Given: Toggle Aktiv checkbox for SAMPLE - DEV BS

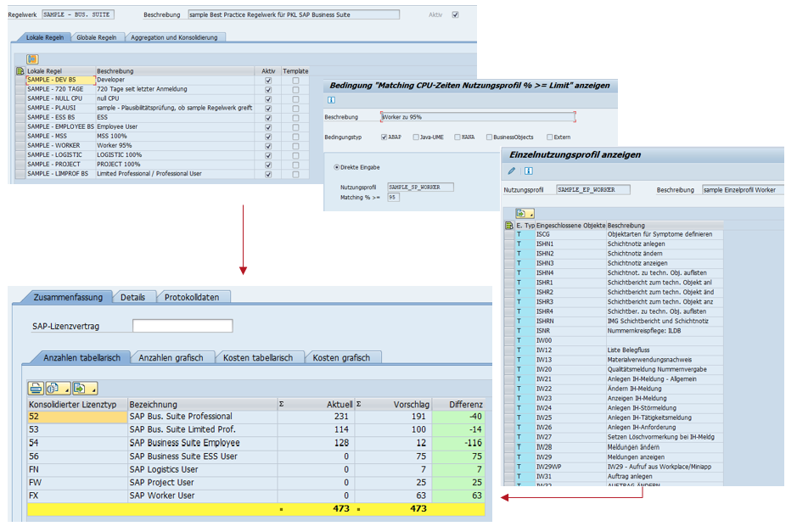Looking at the screenshot, I should tap(268, 81).
